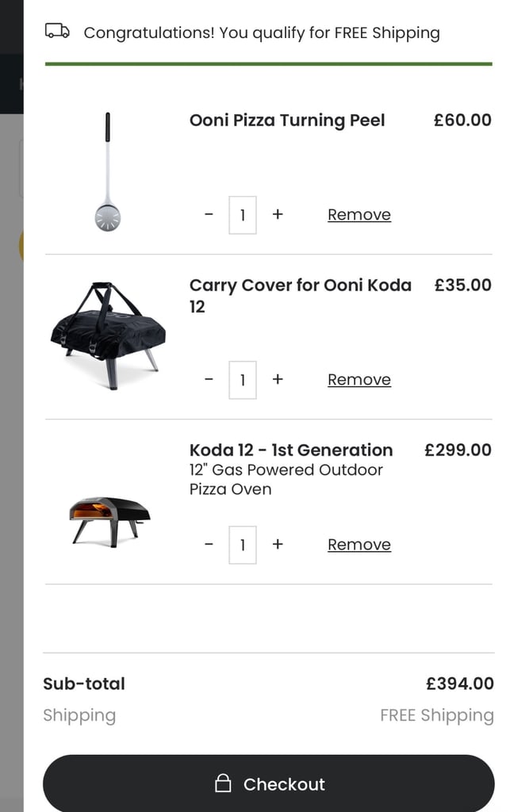Image resolution: width=514 pixels, height=812 pixels.
Task: Open the Koda 12 oven product image
Action: click(x=109, y=522)
